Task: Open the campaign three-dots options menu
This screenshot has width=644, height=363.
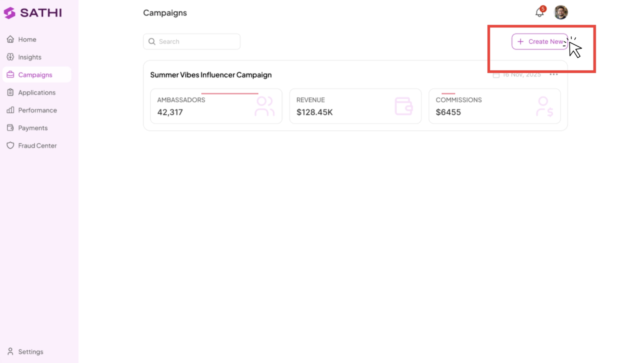Action: point(553,74)
